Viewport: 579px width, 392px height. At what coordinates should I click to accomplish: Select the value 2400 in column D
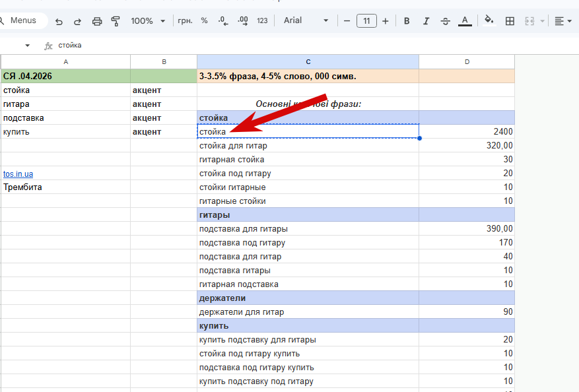coord(467,131)
